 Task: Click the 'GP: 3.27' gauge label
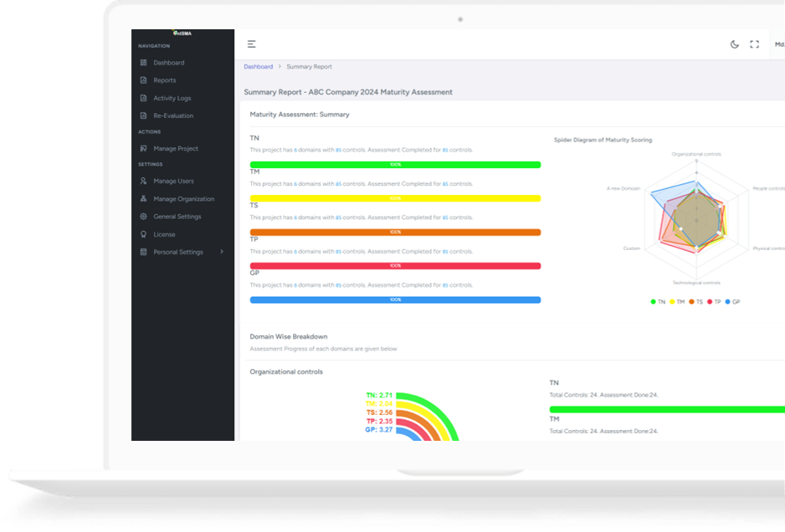pos(379,429)
